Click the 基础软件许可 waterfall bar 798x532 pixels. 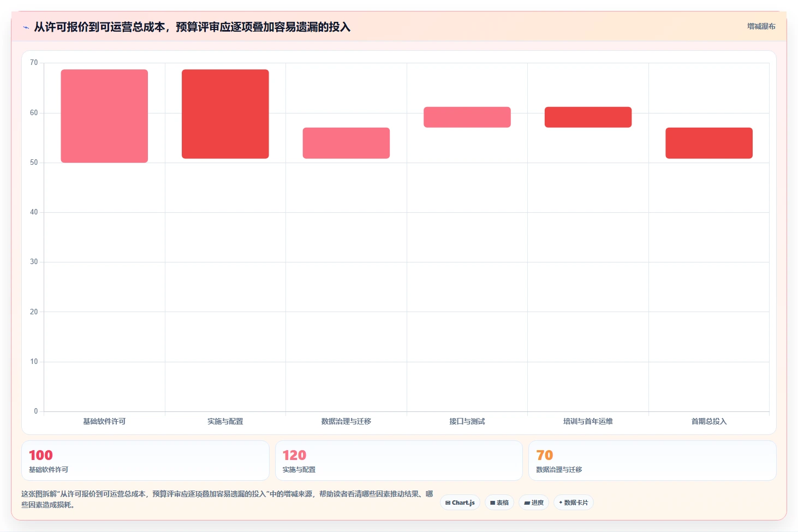[104, 116]
